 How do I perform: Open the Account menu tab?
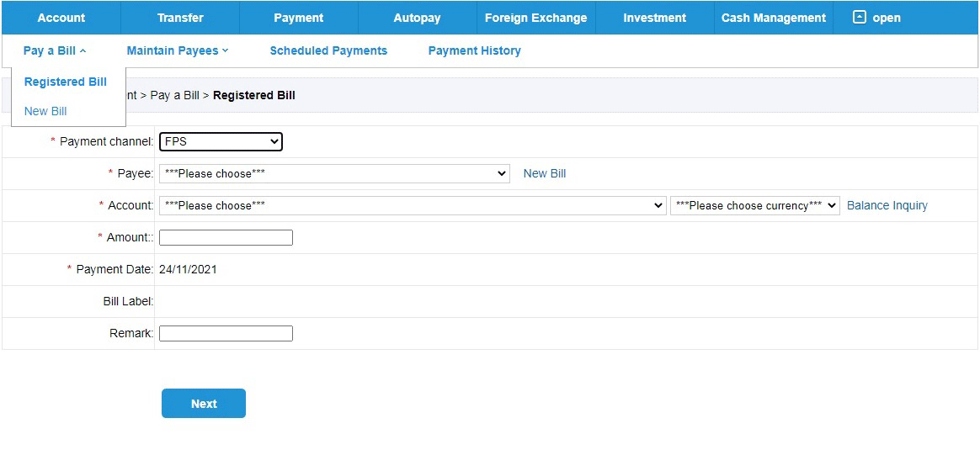click(61, 18)
